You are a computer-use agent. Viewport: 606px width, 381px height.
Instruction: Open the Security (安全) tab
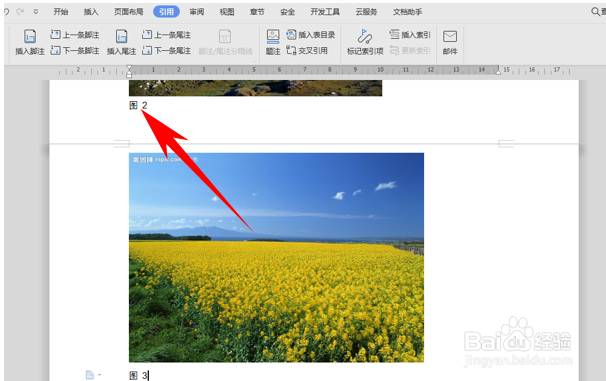[x=288, y=12]
